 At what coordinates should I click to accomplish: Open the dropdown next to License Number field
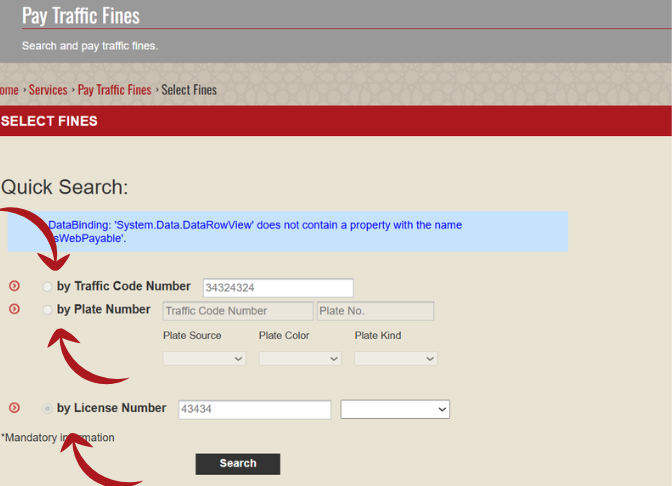[395, 409]
